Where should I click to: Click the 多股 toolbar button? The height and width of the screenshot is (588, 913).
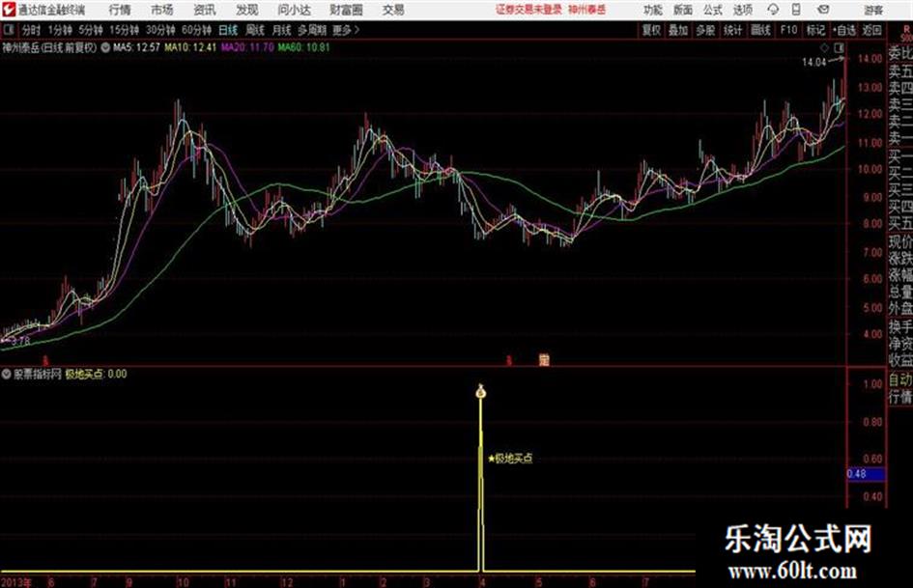coord(705,30)
